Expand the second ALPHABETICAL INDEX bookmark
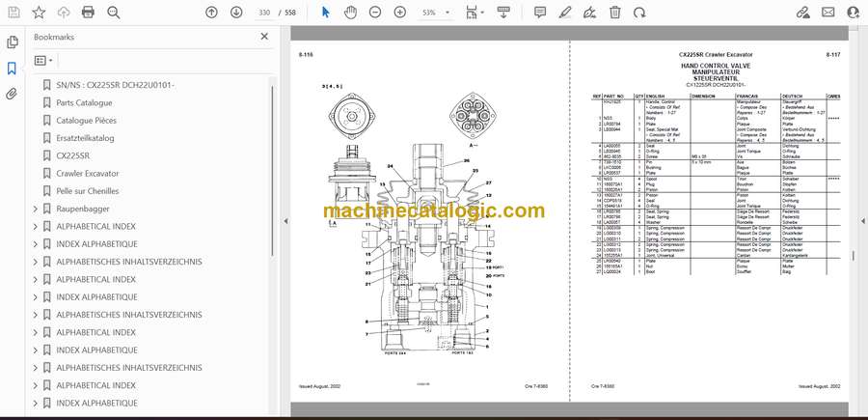868x420 pixels. click(36, 279)
